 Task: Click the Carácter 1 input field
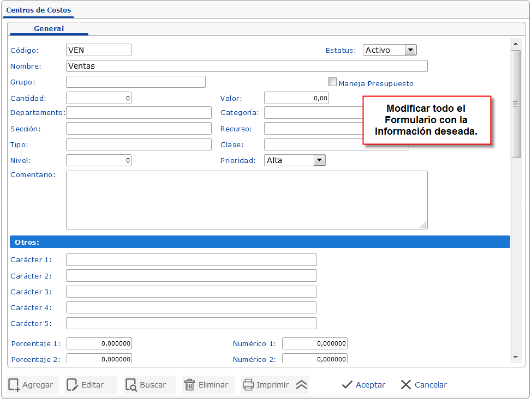[191, 259]
